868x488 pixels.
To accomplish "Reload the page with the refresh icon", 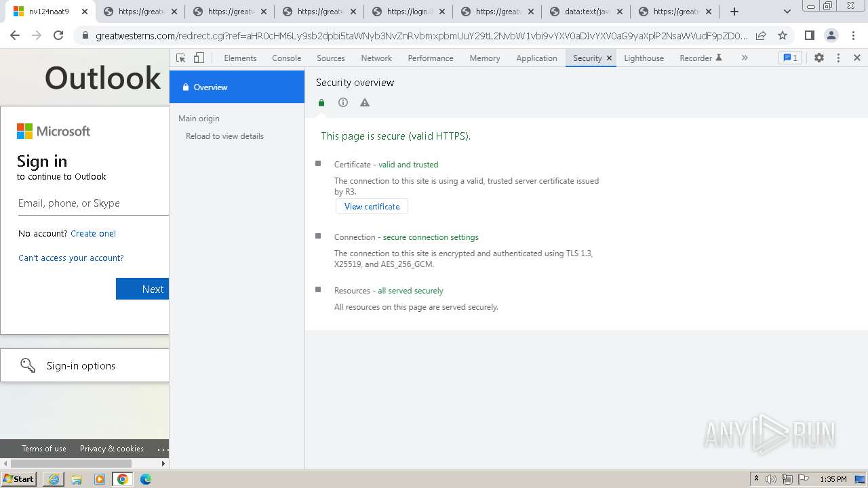I will (58, 36).
